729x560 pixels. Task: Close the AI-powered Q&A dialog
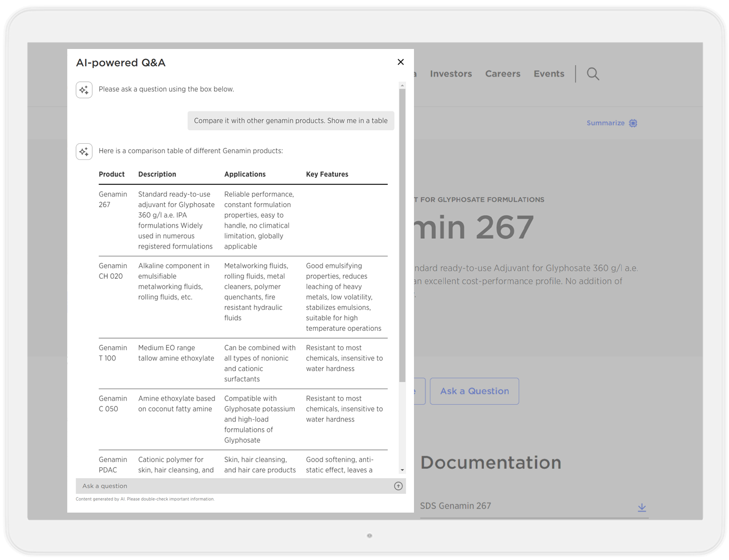400,62
